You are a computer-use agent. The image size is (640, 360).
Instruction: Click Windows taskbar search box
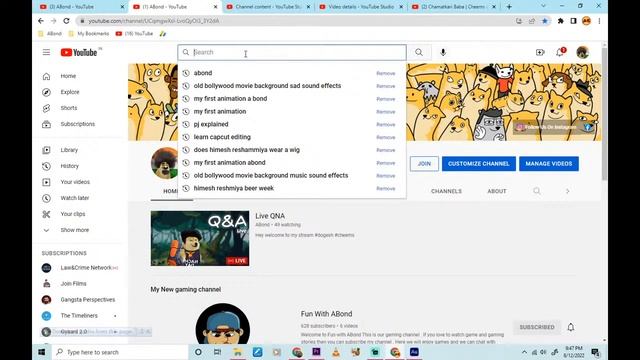(x=120, y=352)
